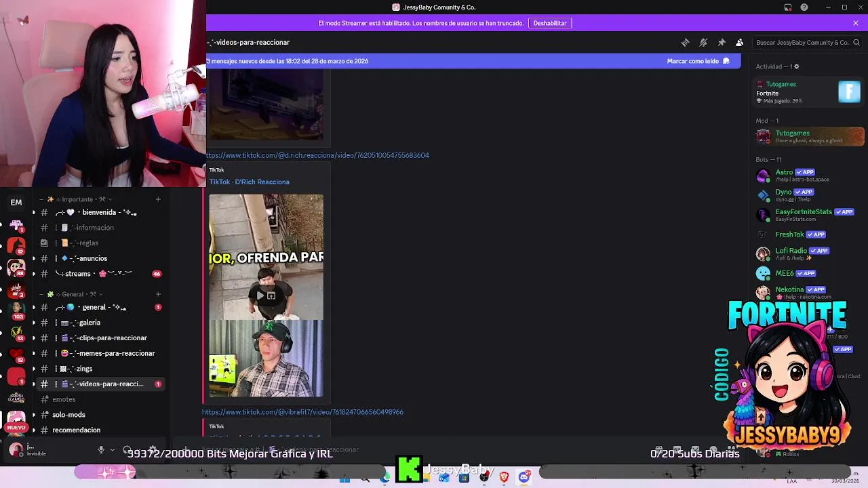This screenshot has width=868, height=488.
Task: Open Tutogames Fortnite activity card
Action: pos(808,92)
